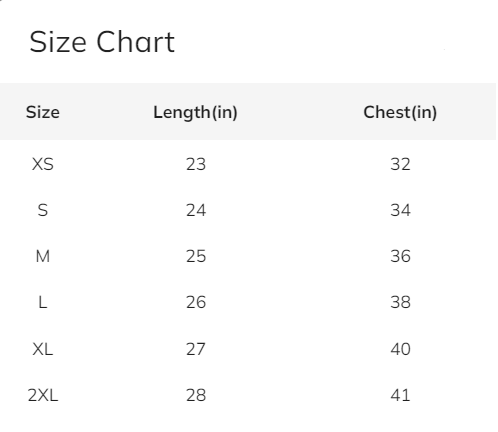Screen dimensions: 498x432
Task: Click the Length(in) column header
Action: point(195,112)
